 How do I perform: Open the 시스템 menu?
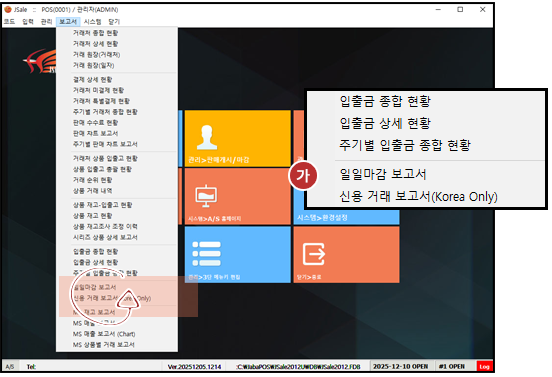93,22
